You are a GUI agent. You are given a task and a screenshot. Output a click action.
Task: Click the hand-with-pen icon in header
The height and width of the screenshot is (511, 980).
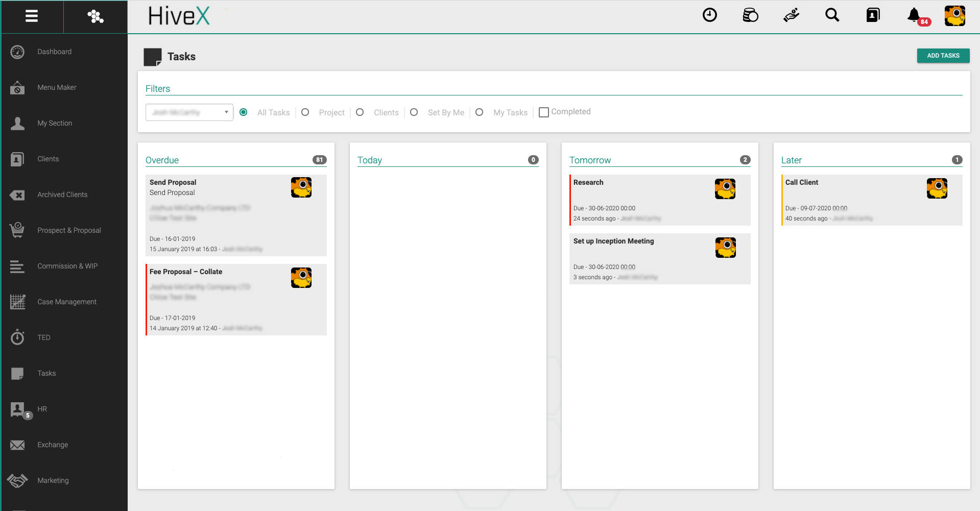[x=791, y=15]
